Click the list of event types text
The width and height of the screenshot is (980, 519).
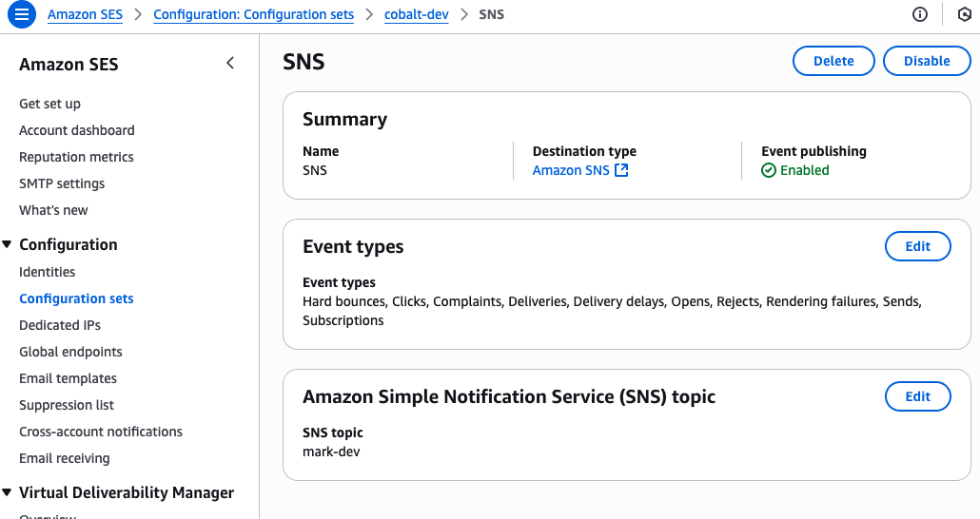[x=613, y=311]
